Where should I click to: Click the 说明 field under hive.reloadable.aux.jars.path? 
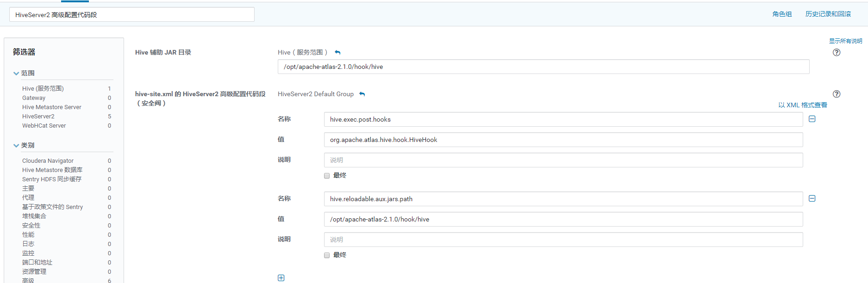point(563,240)
